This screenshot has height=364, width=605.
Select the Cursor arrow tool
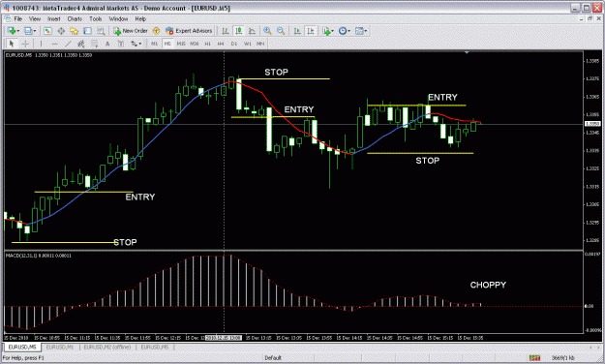pyautogui.click(x=12, y=44)
